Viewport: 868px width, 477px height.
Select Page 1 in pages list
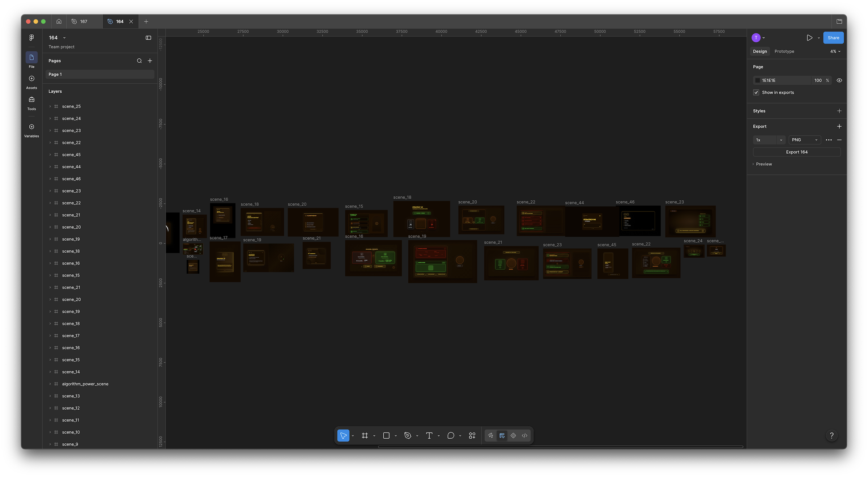pyautogui.click(x=100, y=74)
